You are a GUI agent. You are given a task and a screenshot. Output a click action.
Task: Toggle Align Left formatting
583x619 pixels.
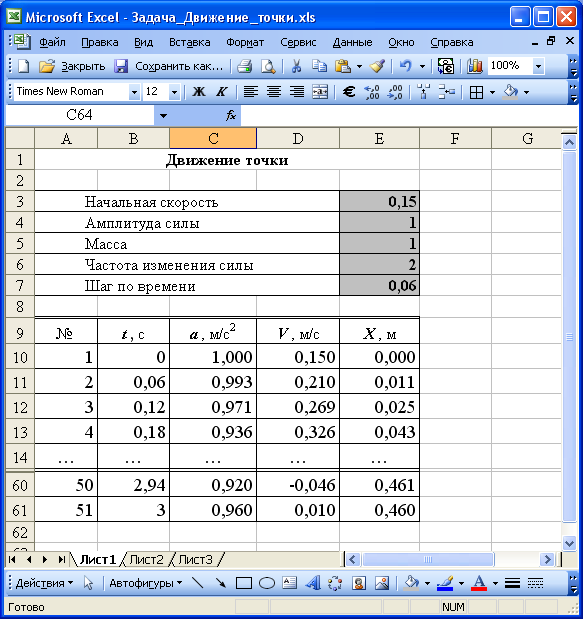[250, 92]
